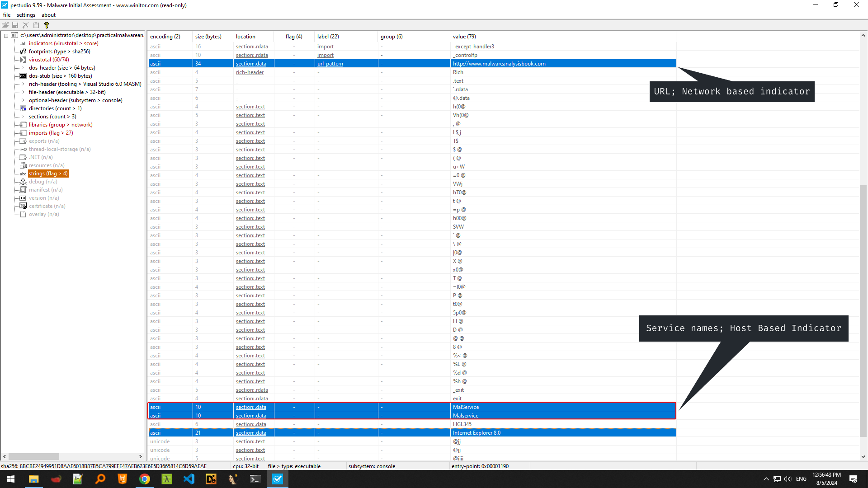The height and width of the screenshot is (488, 868).
Task: Open the directories node in tree
Action: coord(55,108)
